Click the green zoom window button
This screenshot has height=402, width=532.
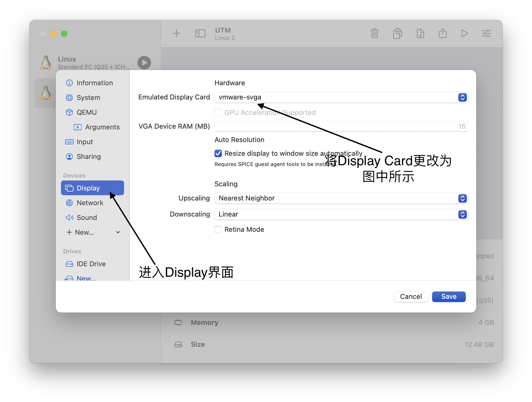tap(64, 34)
